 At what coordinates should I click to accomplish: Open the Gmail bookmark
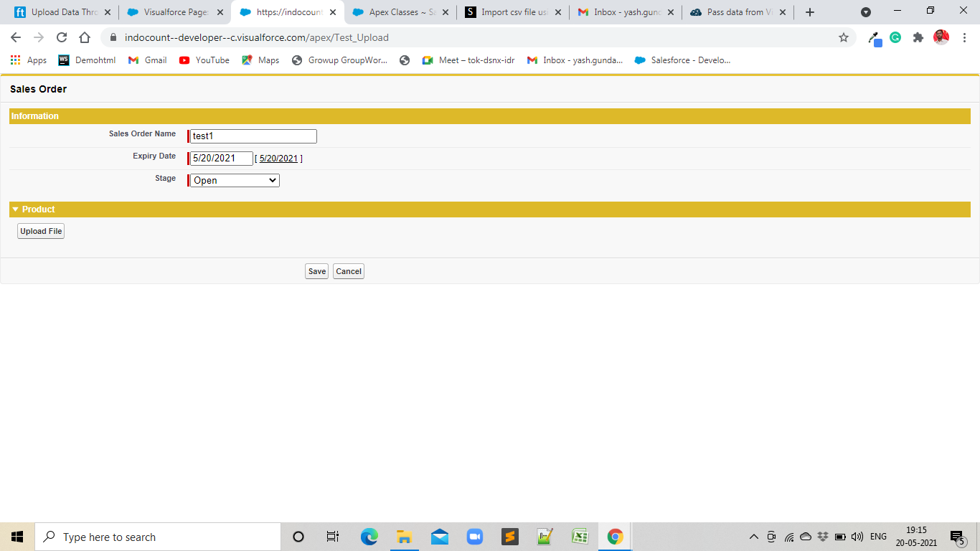(x=147, y=60)
